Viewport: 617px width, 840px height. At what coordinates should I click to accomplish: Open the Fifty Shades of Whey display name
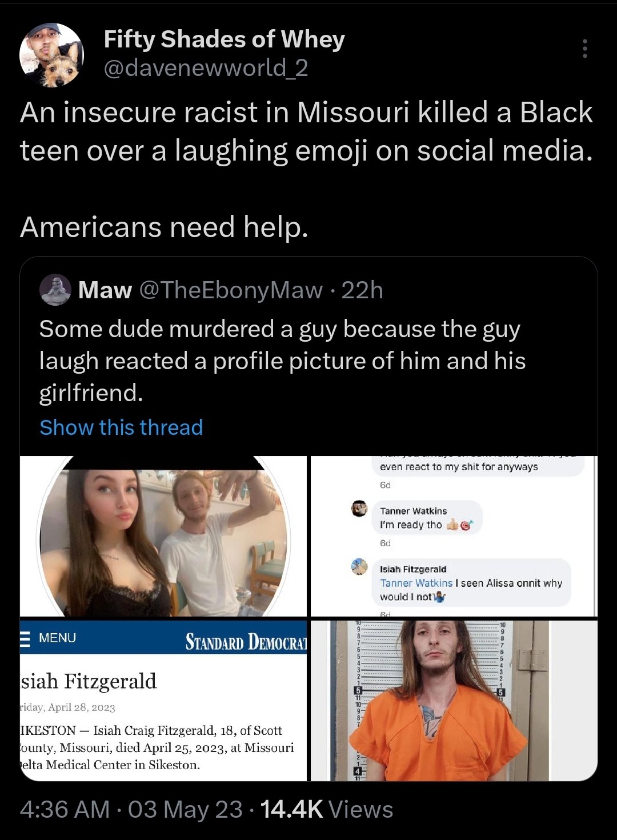[224, 39]
